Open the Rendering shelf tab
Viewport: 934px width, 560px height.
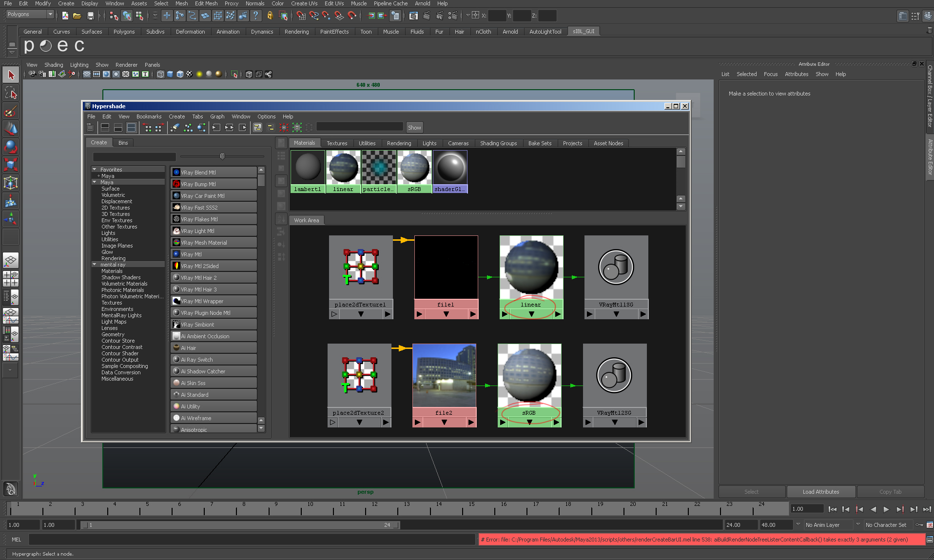[296, 32]
